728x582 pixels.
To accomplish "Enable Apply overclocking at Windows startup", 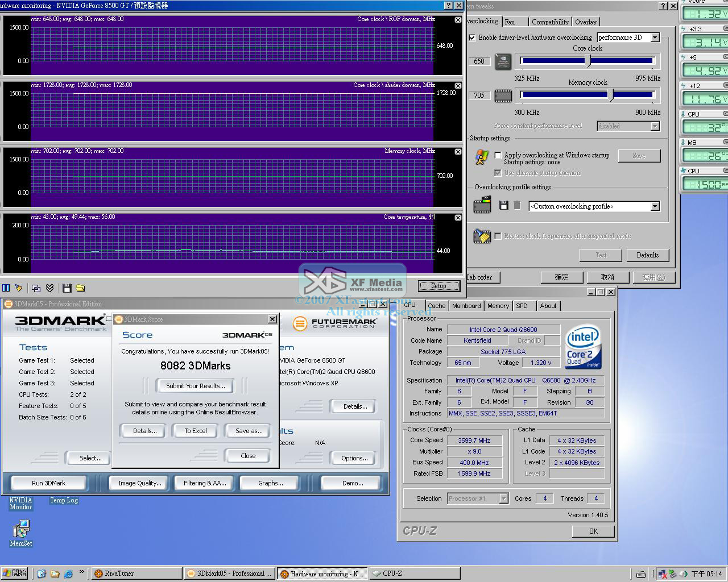I will (498, 155).
